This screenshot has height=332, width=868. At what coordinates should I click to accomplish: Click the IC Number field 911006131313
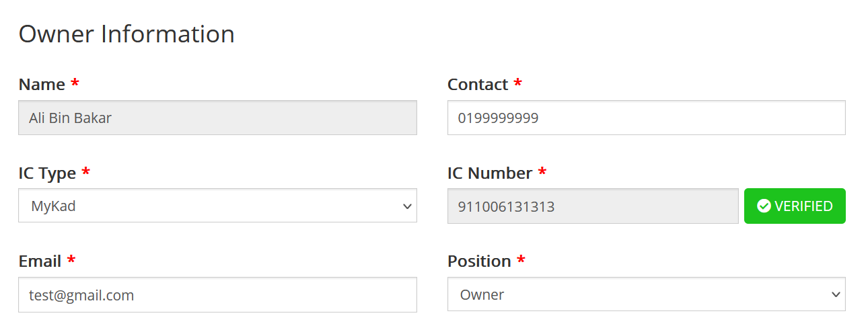click(593, 206)
